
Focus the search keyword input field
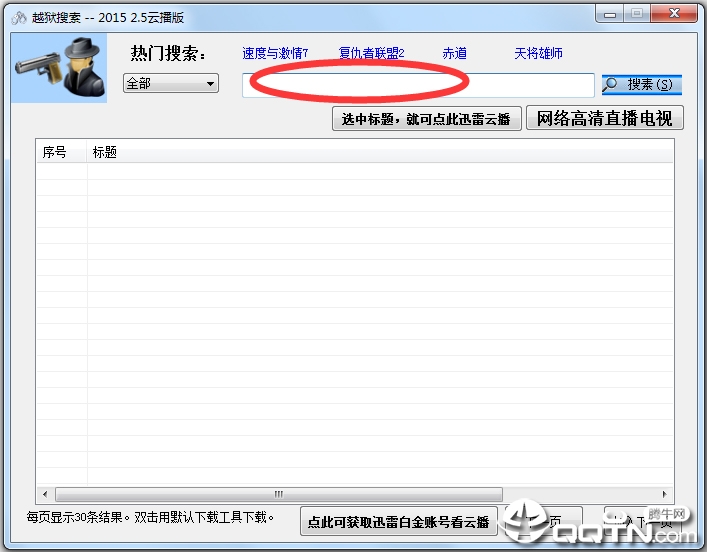pyautogui.click(x=418, y=85)
